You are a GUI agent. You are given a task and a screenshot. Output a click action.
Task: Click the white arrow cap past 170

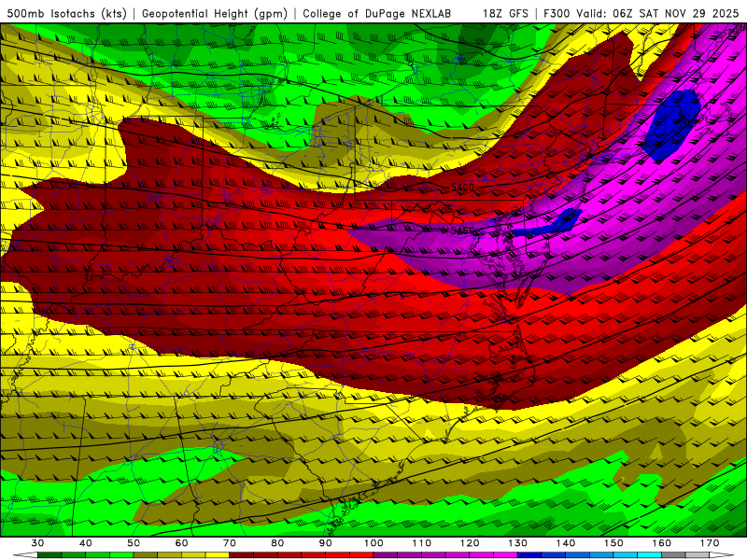point(720,555)
